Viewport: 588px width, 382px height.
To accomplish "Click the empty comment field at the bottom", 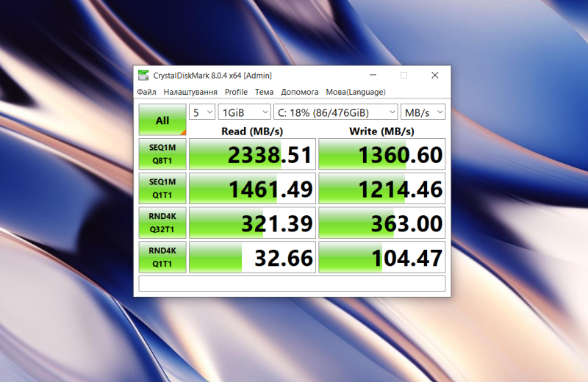I will 292,284.
